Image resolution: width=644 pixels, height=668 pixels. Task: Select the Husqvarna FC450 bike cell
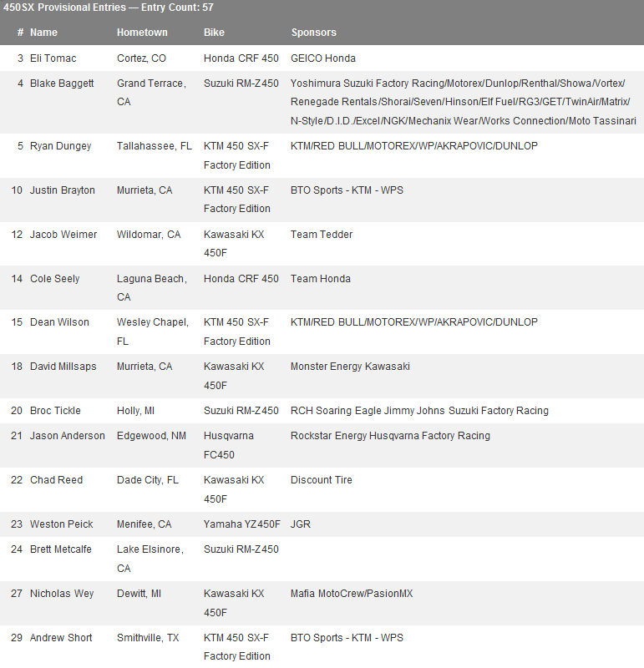tap(229, 445)
